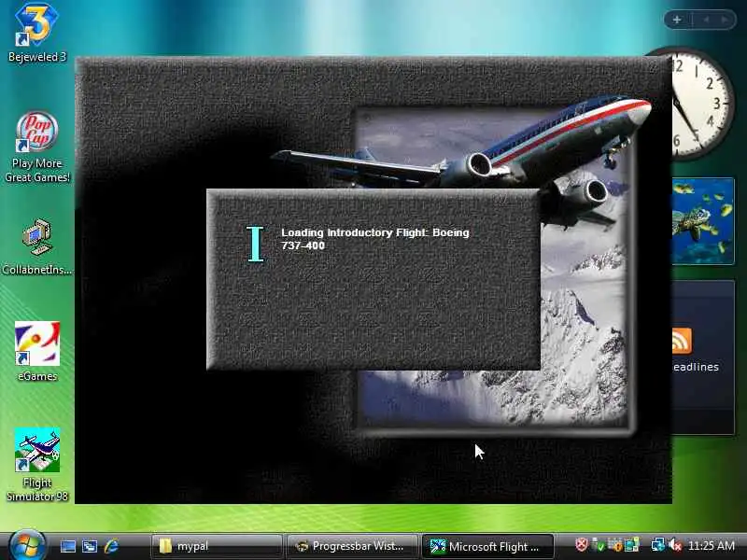Click the red security shield tray icon
Viewport: 747px width, 560px height.
coord(581,544)
